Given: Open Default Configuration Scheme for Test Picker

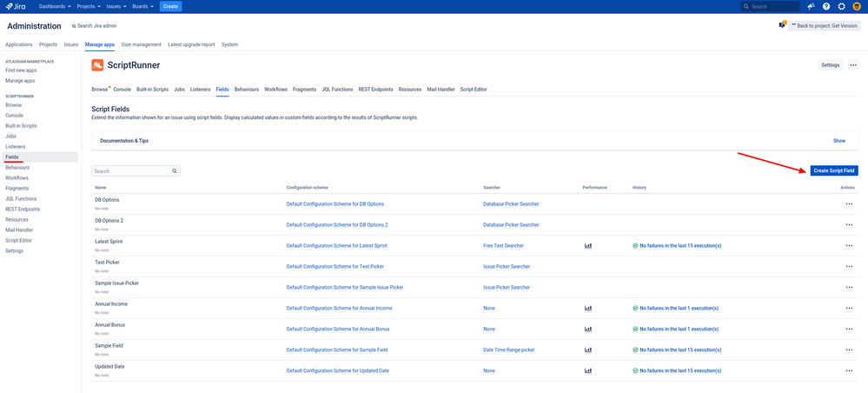Looking at the screenshot, I should (335, 267).
